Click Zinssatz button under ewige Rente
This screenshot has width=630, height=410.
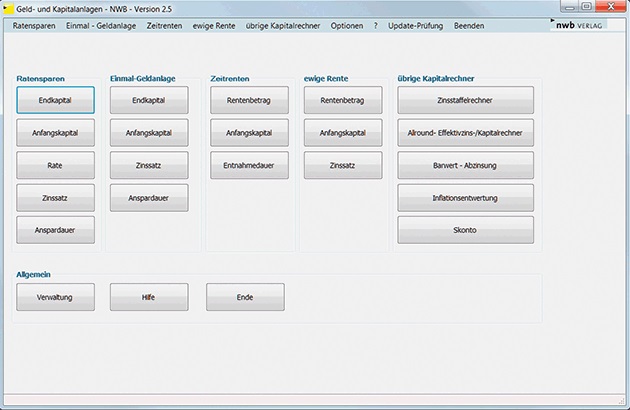343,165
